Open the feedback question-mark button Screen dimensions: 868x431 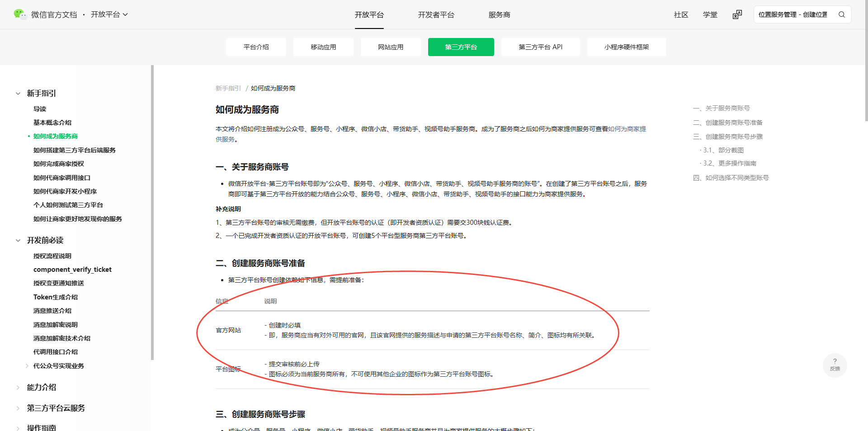835,365
